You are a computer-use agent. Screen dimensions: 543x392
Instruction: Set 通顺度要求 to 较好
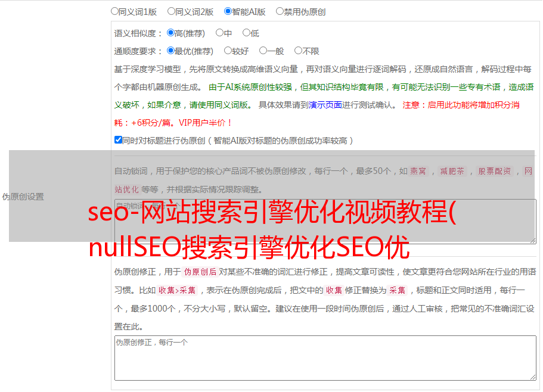(228, 51)
